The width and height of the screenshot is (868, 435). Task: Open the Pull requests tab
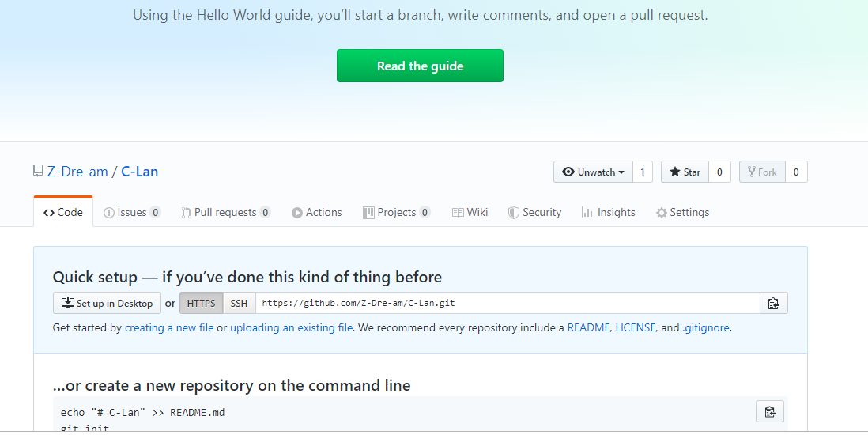226,212
